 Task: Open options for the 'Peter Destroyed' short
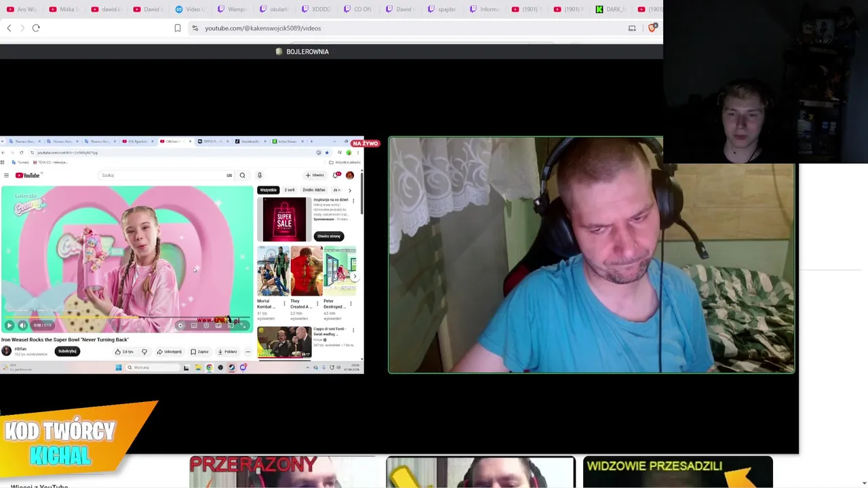coord(351,304)
